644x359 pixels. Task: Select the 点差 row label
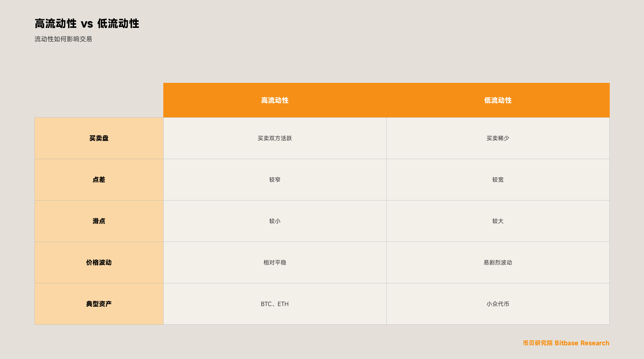click(x=99, y=180)
